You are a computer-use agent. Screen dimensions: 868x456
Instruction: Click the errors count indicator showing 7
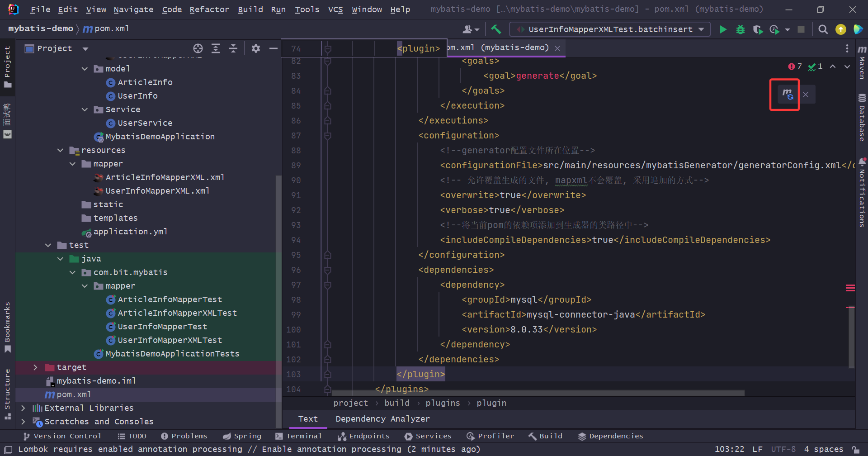point(795,66)
